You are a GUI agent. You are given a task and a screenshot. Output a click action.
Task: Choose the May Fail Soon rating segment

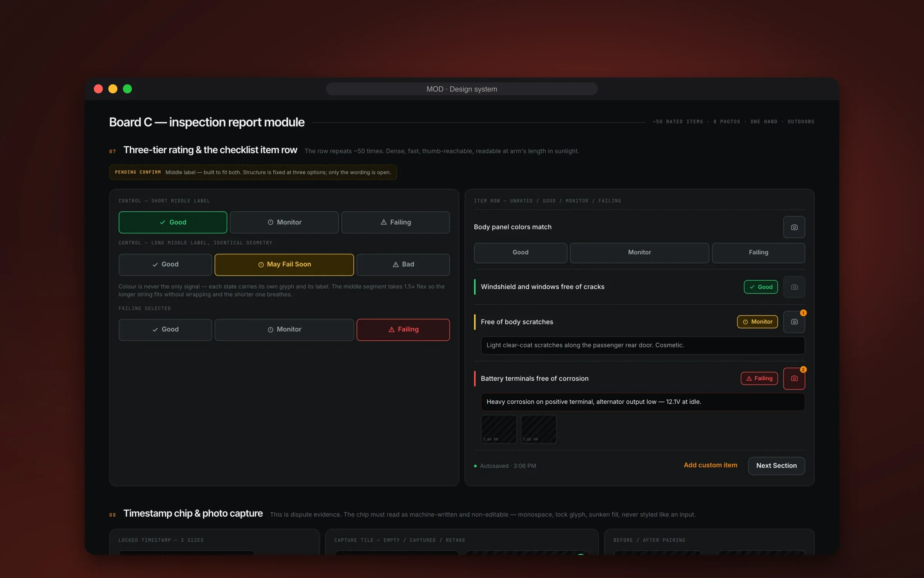(284, 264)
